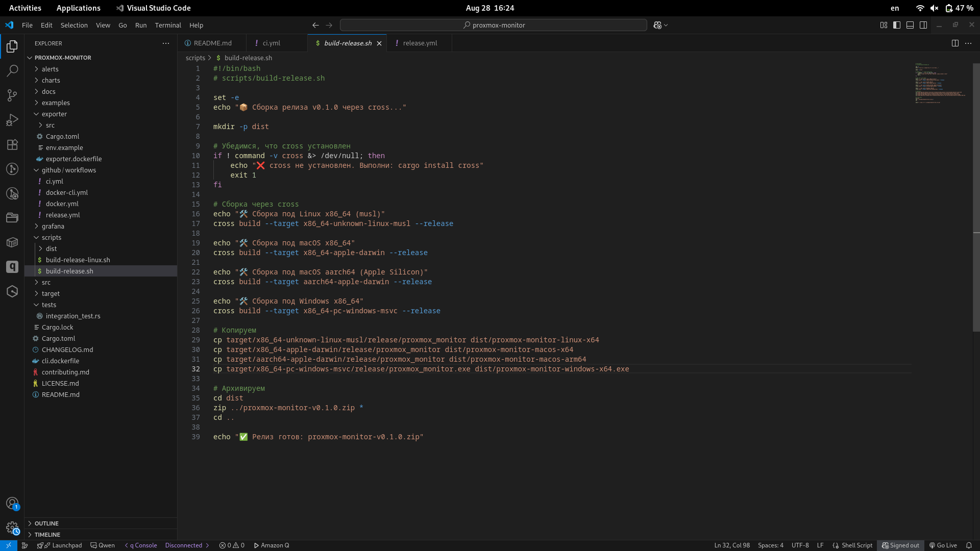Collapse the exporter folder
Viewport: 980px width, 551px height.
tap(101, 114)
